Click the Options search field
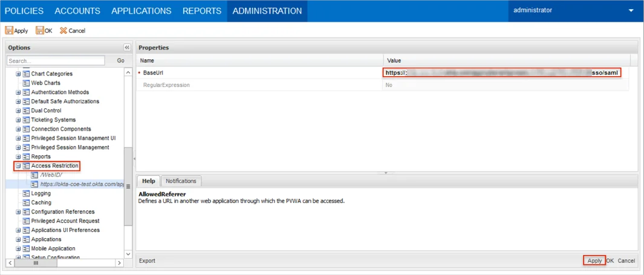 (x=56, y=60)
